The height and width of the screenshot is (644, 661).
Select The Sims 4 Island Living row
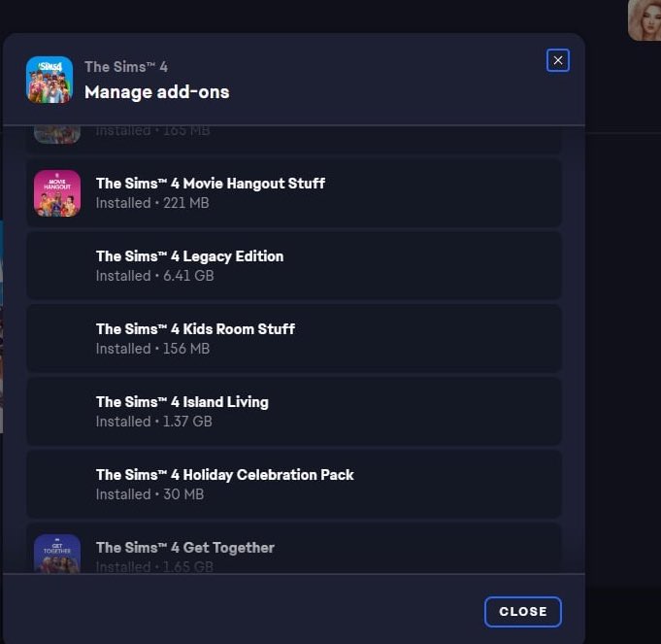coord(294,412)
